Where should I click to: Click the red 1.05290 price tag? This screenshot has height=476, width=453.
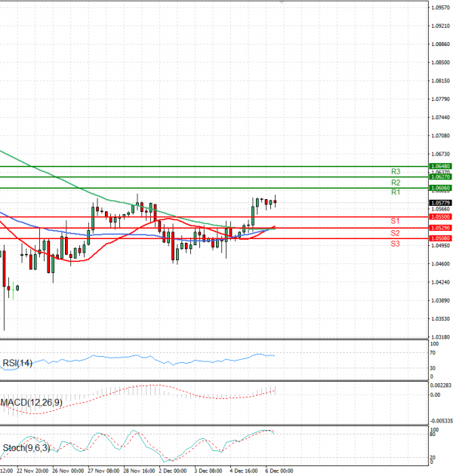tap(440, 227)
